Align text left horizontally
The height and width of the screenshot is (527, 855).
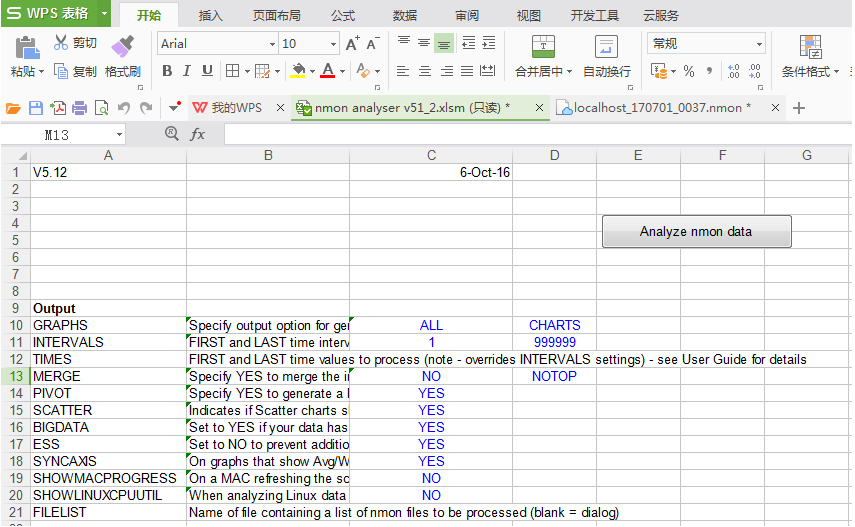click(x=403, y=71)
